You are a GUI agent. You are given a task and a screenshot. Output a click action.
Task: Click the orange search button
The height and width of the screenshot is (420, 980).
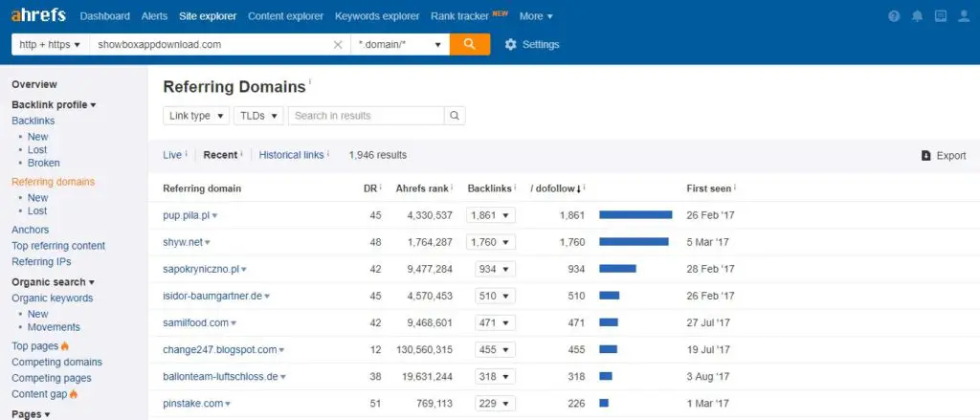[x=469, y=44]
